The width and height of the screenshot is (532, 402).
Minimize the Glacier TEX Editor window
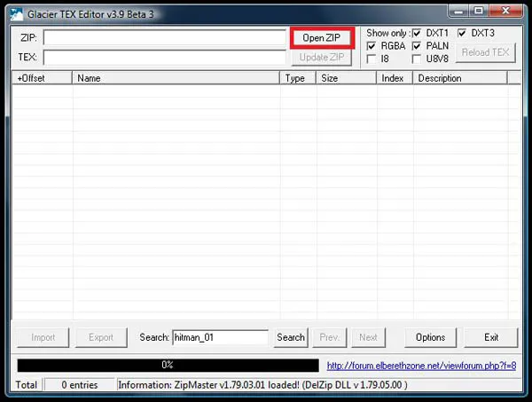458,12
